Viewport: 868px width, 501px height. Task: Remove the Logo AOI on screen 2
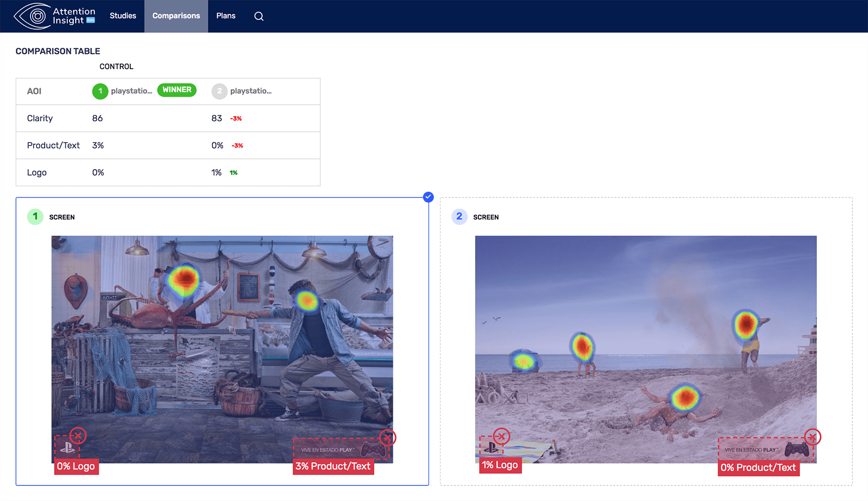502,436
